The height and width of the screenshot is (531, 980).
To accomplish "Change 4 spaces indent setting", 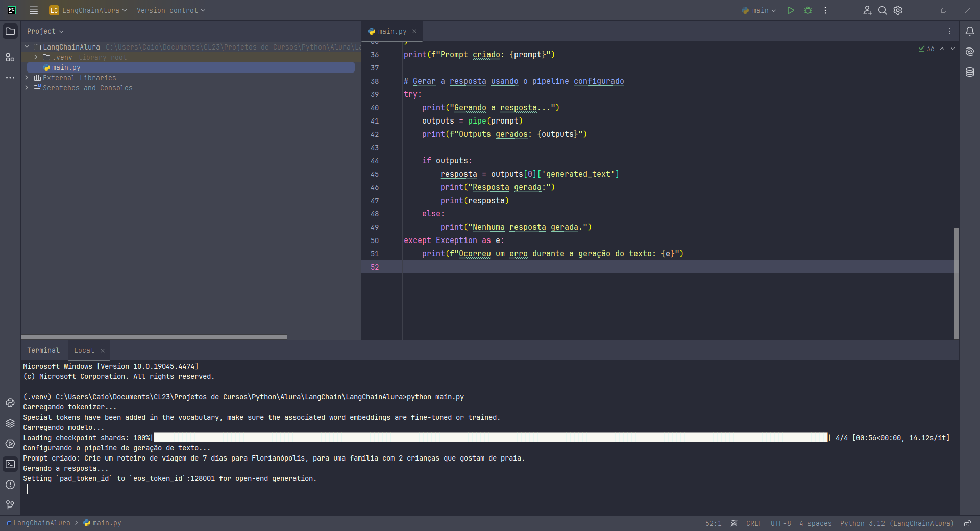I will click(815, 523).
